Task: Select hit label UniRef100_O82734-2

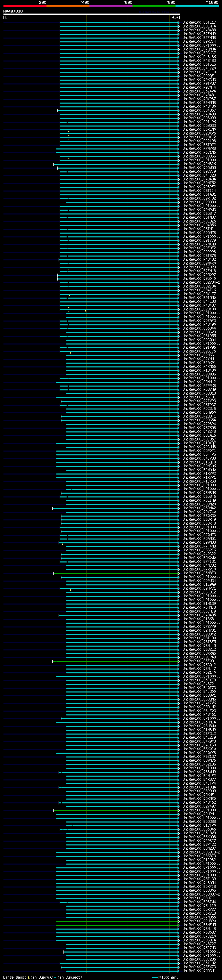Action: coord(201,282)
